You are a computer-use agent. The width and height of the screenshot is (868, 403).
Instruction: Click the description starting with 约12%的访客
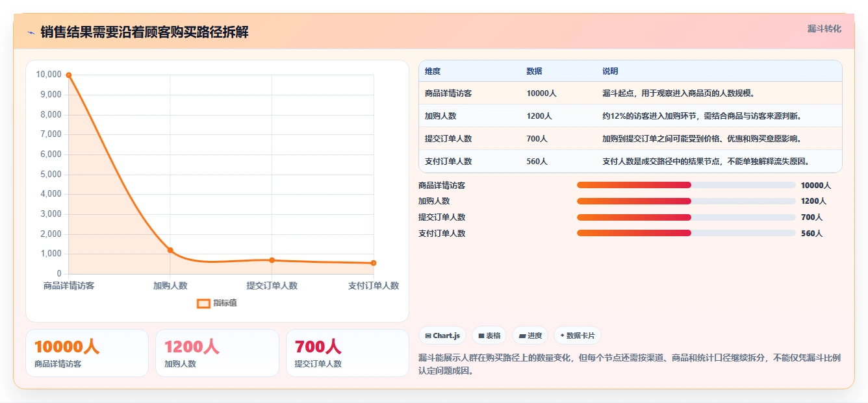[702, 116]
